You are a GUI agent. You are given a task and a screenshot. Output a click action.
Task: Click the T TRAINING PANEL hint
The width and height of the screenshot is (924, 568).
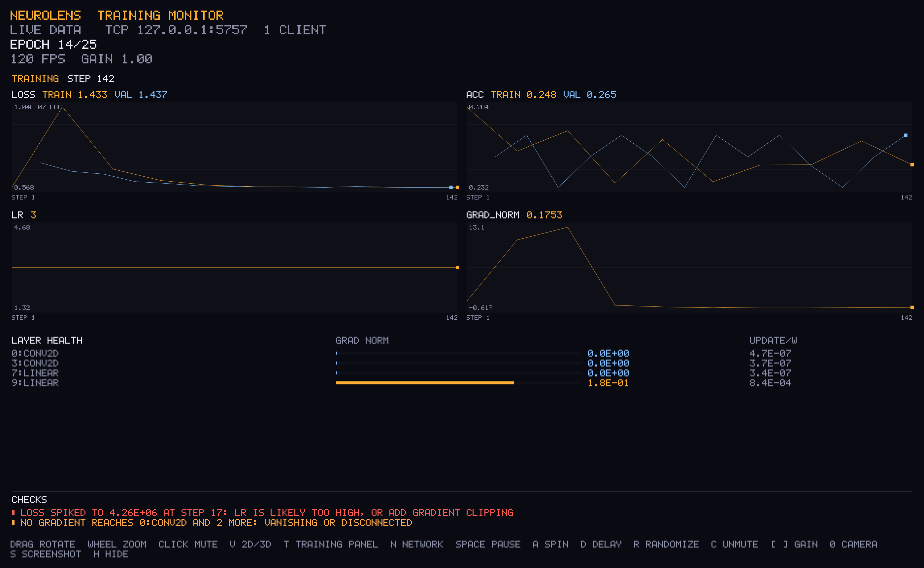pyautogui.click(x=331, y=544)
